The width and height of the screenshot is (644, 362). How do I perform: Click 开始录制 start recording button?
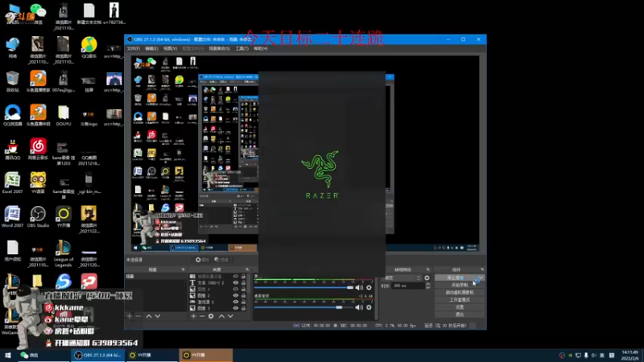(x=460, y=286)
